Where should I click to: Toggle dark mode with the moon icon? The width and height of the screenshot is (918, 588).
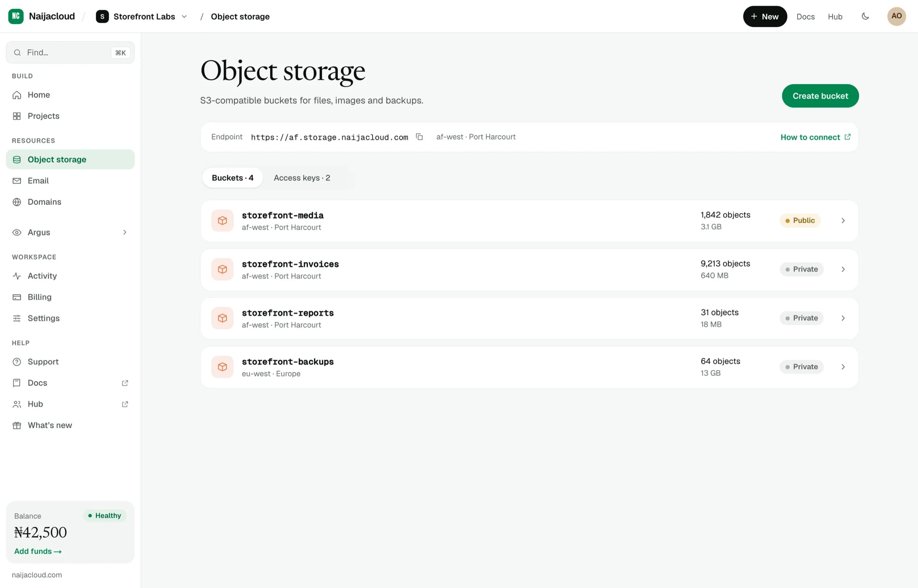pyautogui.click(x=865, y=16)
